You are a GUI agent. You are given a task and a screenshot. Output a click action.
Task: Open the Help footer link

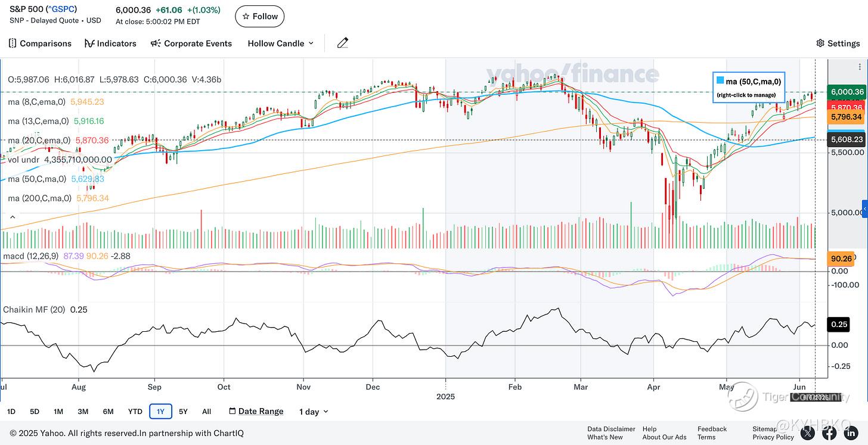(649, 429)
